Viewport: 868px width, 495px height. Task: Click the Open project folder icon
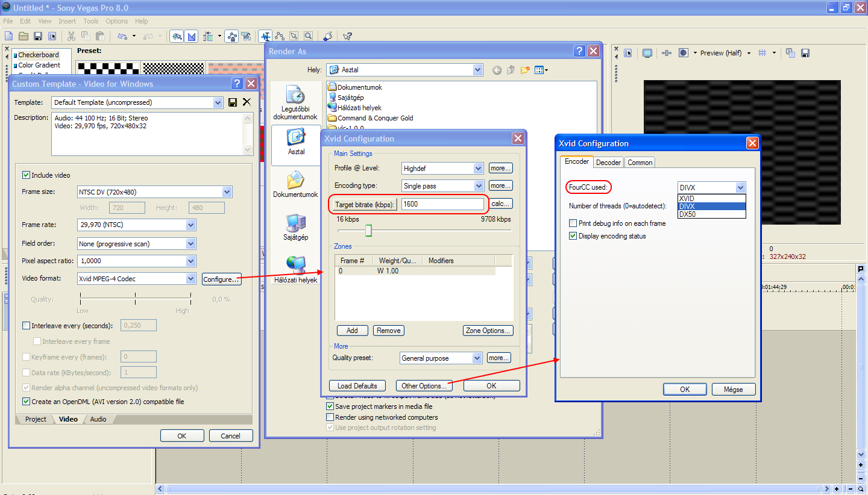pos(24,36)
